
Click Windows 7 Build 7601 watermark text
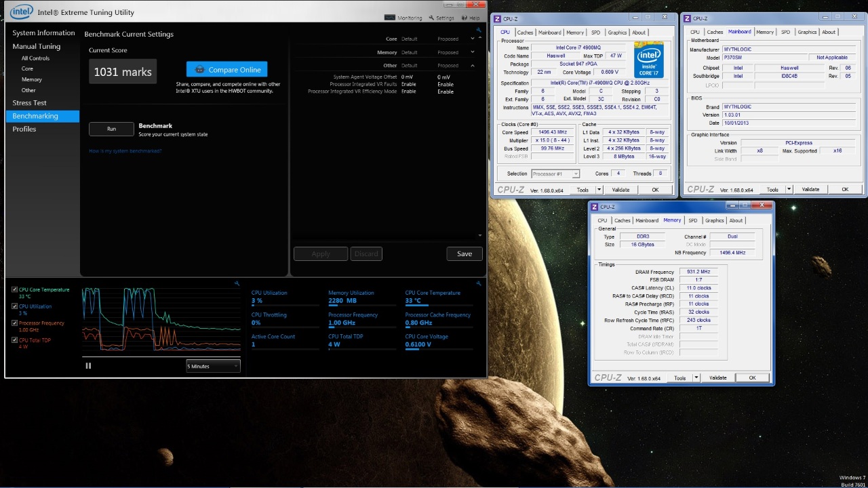(852, 481)
